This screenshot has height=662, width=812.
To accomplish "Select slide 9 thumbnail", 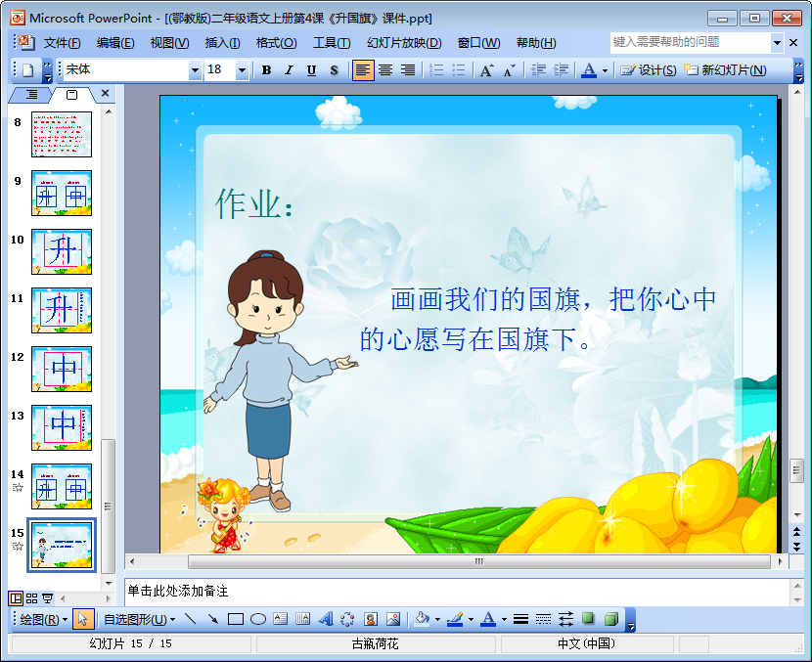I will 62,193.
